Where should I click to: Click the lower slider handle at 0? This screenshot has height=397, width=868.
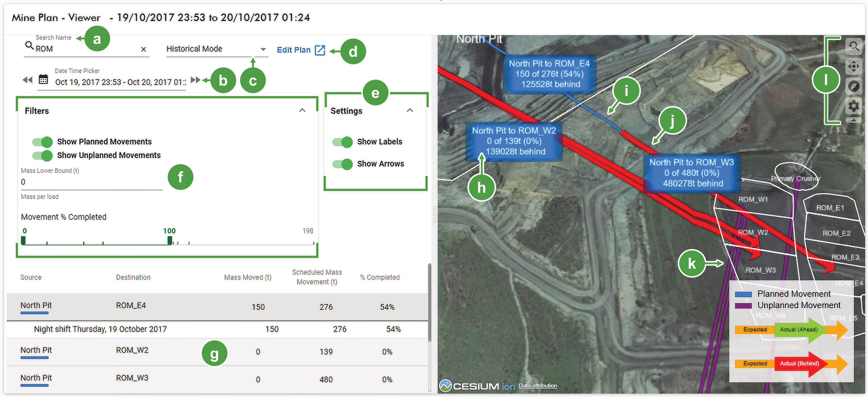[x=23, y=240]
